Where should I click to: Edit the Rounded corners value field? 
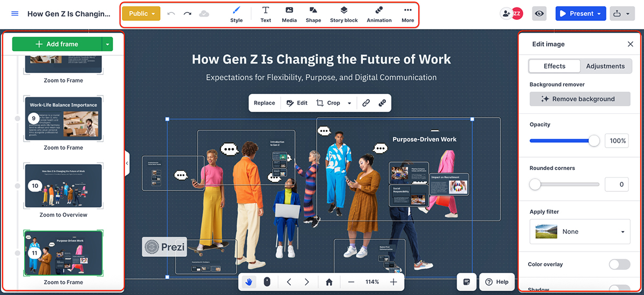point(617,185)
